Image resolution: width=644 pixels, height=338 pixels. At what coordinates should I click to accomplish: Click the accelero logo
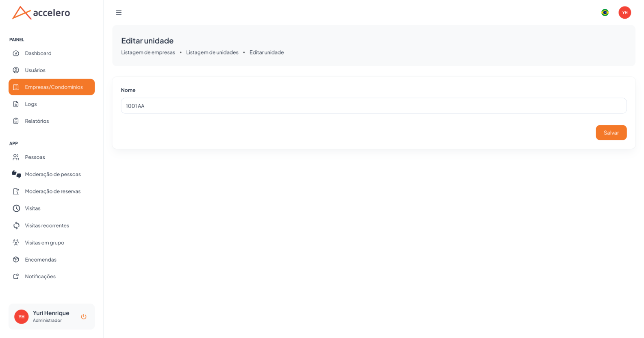pos(41,13)
